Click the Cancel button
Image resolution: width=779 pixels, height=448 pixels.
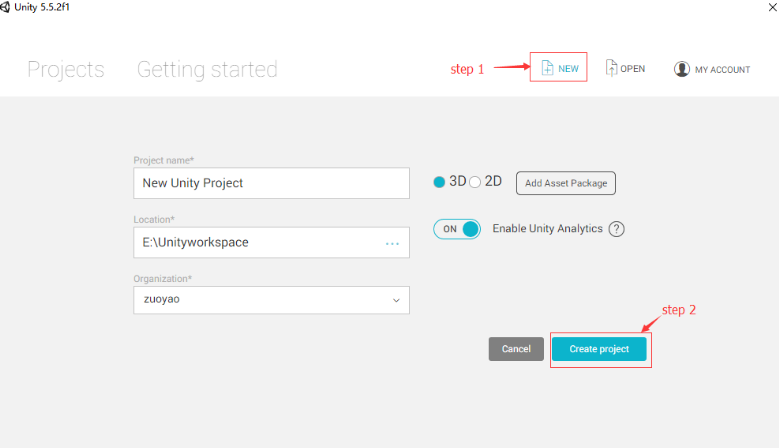pos(516,349)
